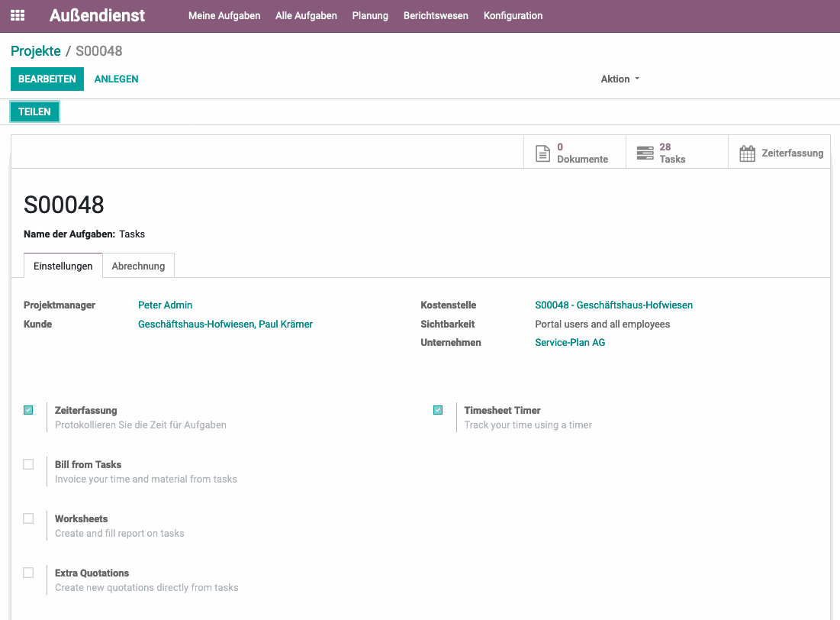This screenshot has width=840, height=620.
Task: Click the Teilen button
Action: click(34, 111)
